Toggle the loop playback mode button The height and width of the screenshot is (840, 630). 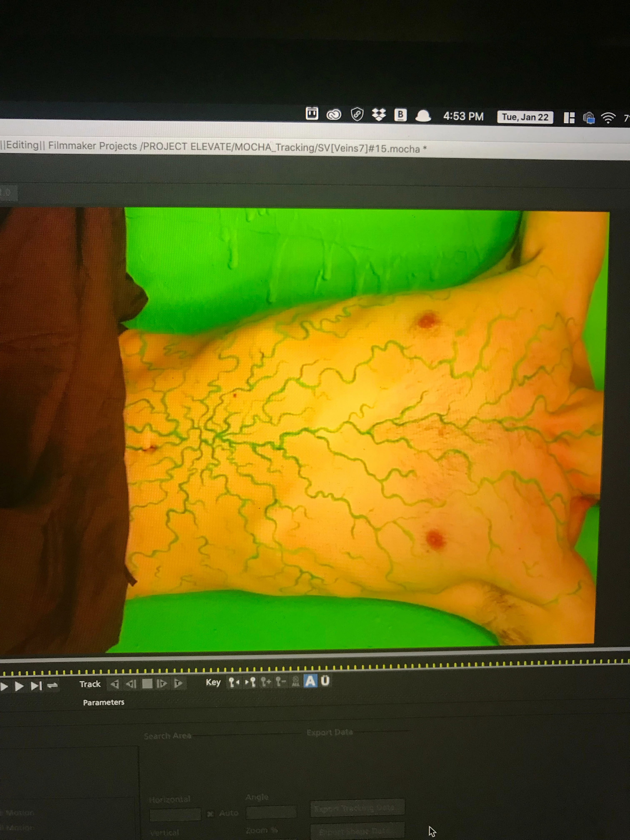click(x=52, y=685)
